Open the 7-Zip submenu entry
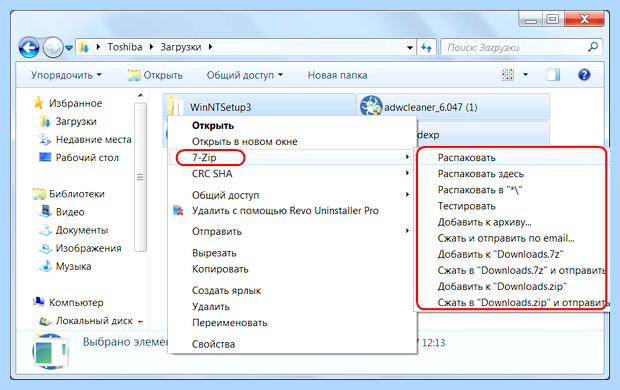 293,157
